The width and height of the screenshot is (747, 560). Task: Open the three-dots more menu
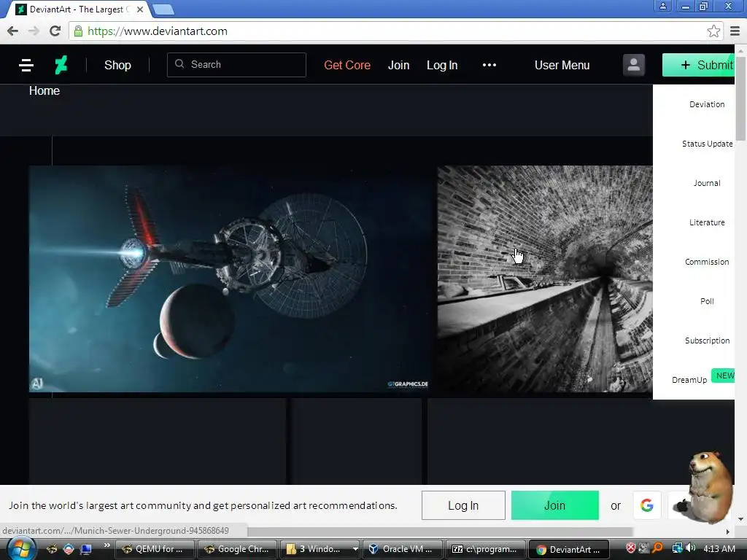489,65
